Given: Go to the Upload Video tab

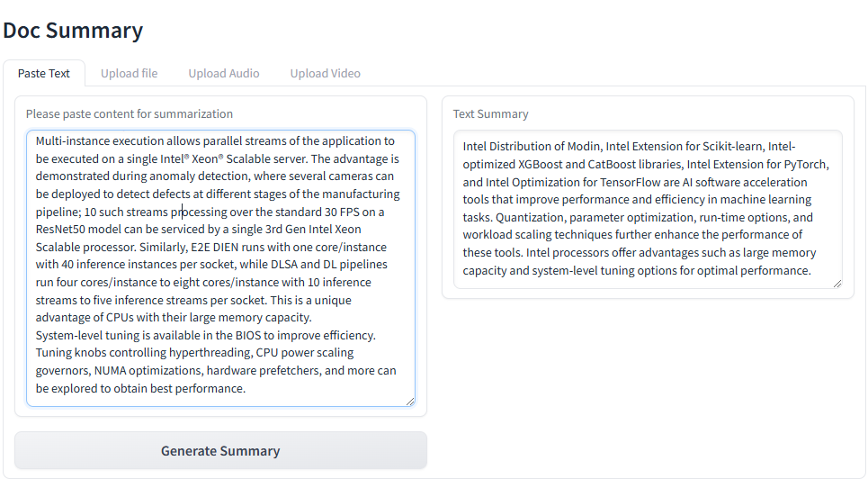Looking at the screenshot, I should pos(325,74).
